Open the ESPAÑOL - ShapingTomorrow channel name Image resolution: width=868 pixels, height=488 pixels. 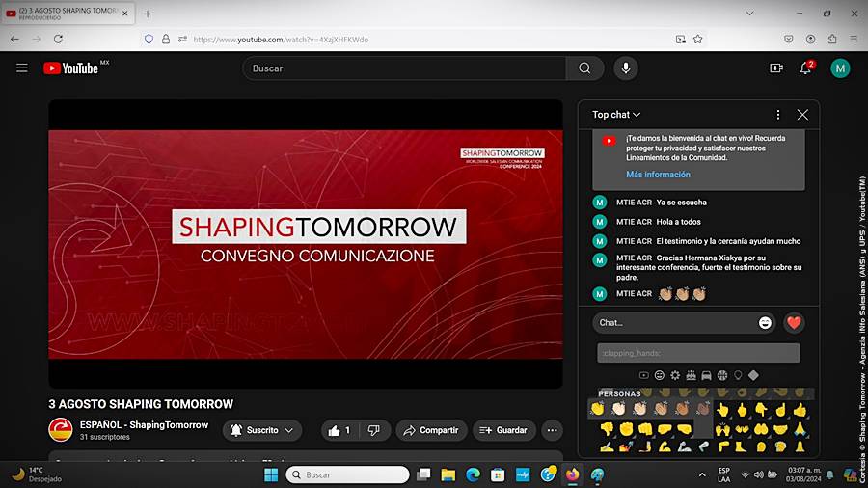click(x=144, y=425)
